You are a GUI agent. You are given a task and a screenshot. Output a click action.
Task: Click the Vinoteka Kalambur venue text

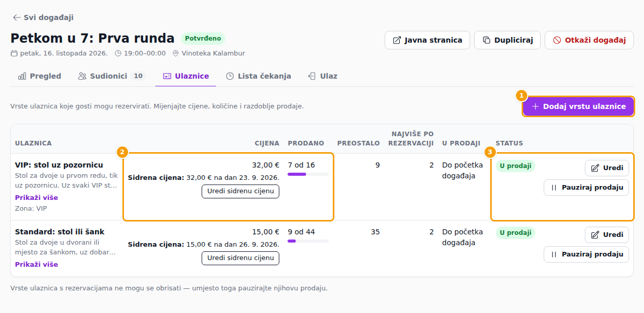click(x=213, y=53)
